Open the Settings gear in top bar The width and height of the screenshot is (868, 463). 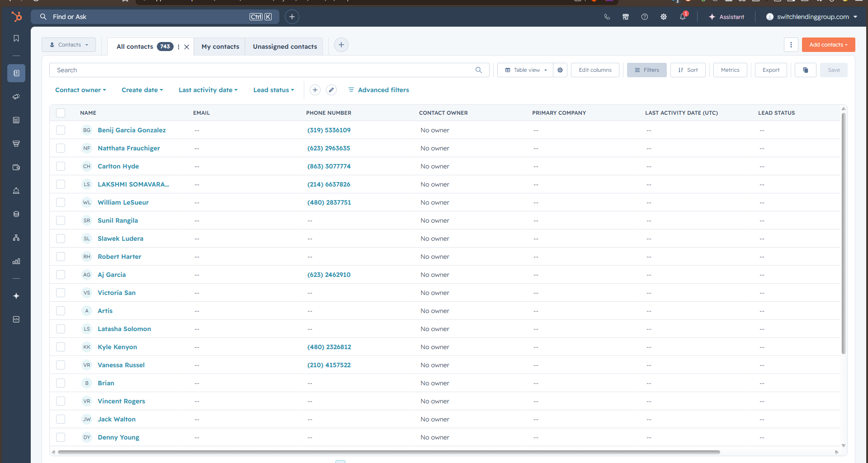coord(664,17)
